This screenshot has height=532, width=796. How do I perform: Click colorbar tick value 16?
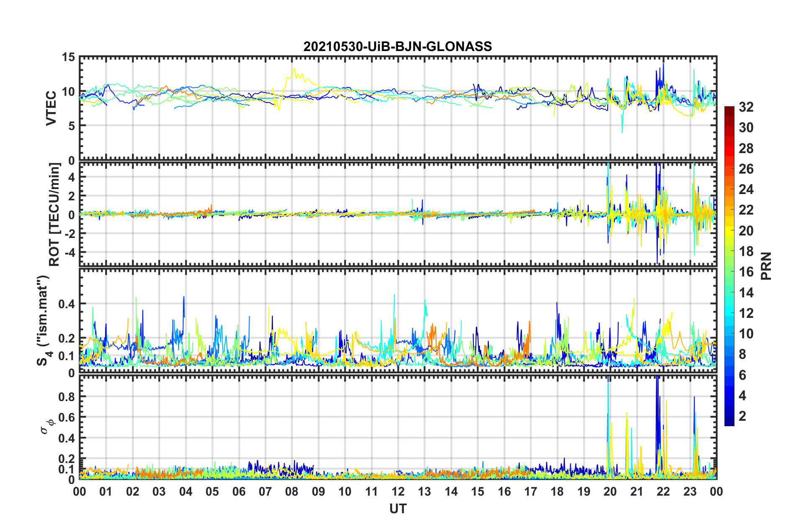point(746,272)
